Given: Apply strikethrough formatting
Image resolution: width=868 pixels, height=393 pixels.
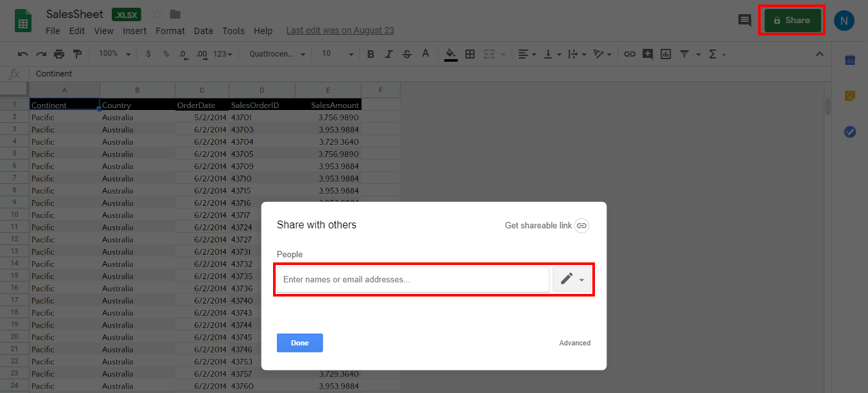Looking at the screenshot, I should [x=407, y=53].
